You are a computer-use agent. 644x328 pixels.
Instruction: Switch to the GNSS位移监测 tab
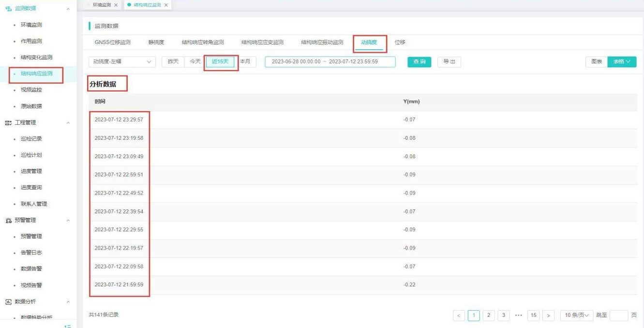click(112, 43)
